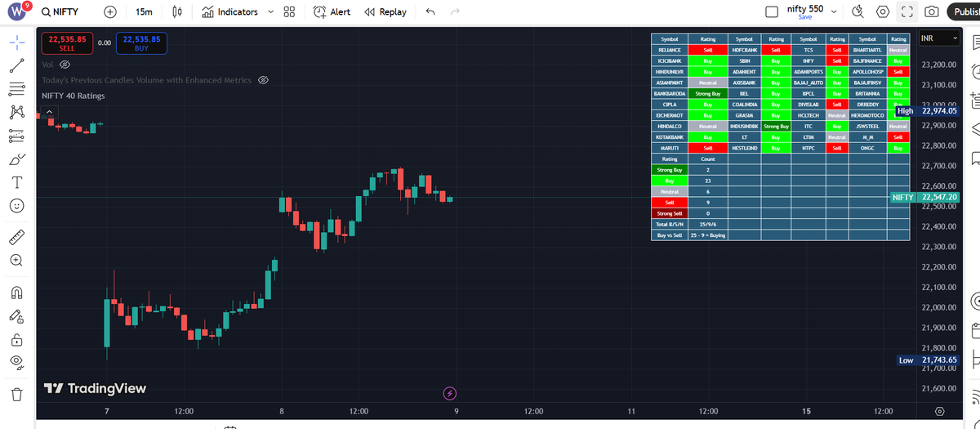Toggle lock all drawings
980x429 pixels.
pos(16,339)
